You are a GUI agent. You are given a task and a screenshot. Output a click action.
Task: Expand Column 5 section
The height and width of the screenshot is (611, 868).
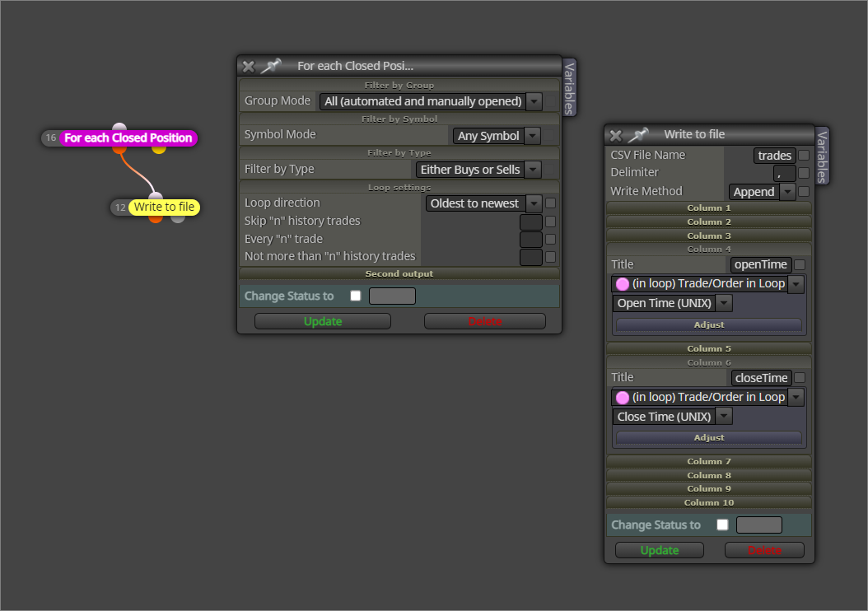(708, 348)
